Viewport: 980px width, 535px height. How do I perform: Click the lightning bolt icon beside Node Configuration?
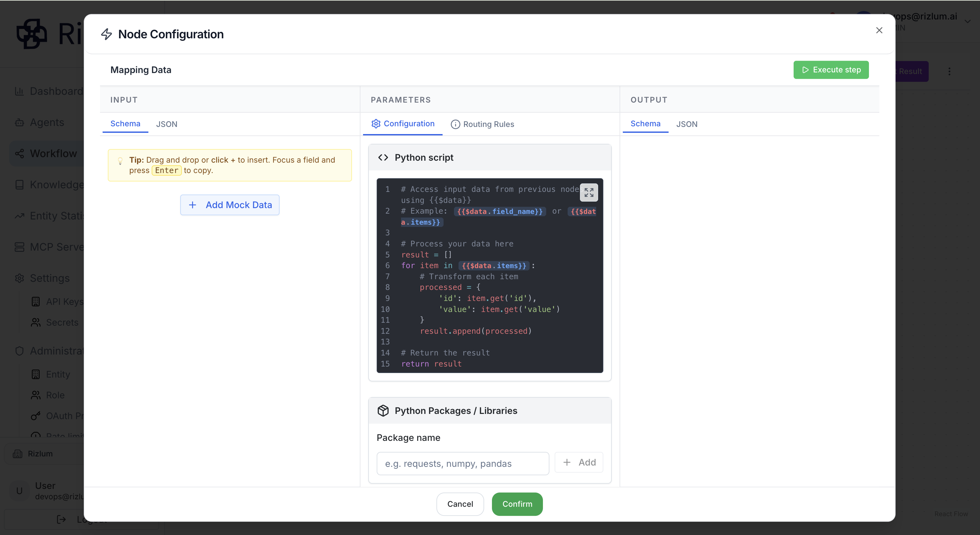[107, 34]
